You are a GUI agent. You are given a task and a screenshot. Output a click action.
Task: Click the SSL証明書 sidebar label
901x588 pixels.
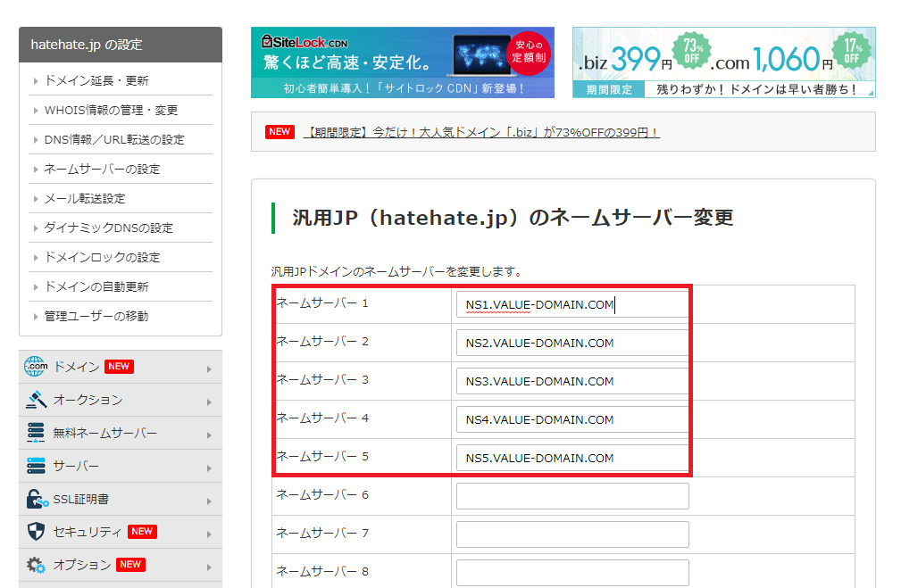(81, 499)
